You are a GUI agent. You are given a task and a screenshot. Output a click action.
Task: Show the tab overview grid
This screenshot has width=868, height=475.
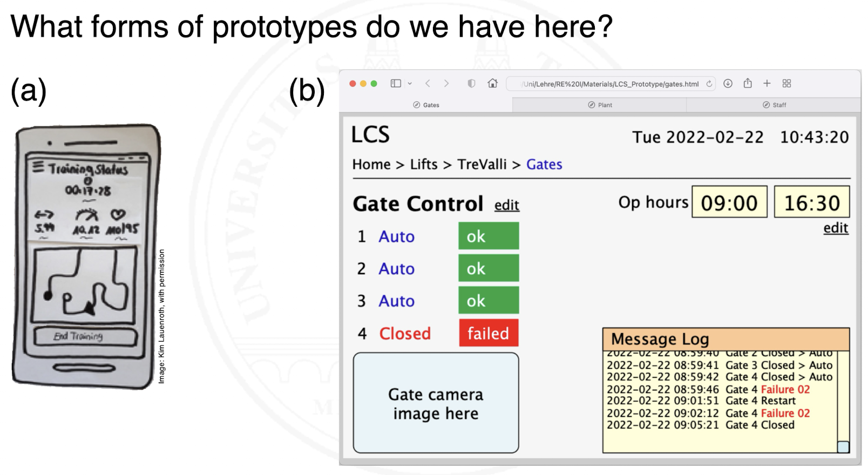[786, 84]
